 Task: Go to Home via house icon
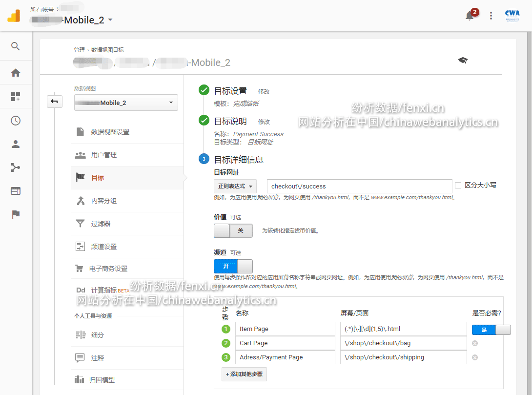coord(16,73)
